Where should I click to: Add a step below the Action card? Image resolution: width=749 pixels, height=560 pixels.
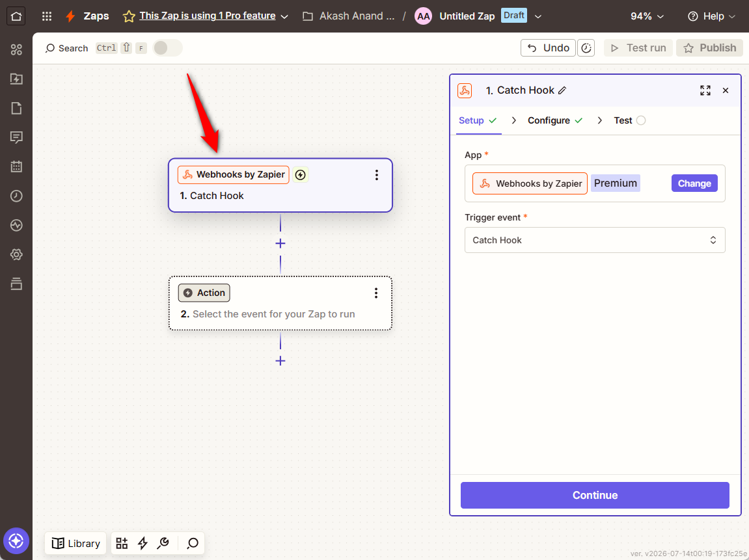click(280, 361)
